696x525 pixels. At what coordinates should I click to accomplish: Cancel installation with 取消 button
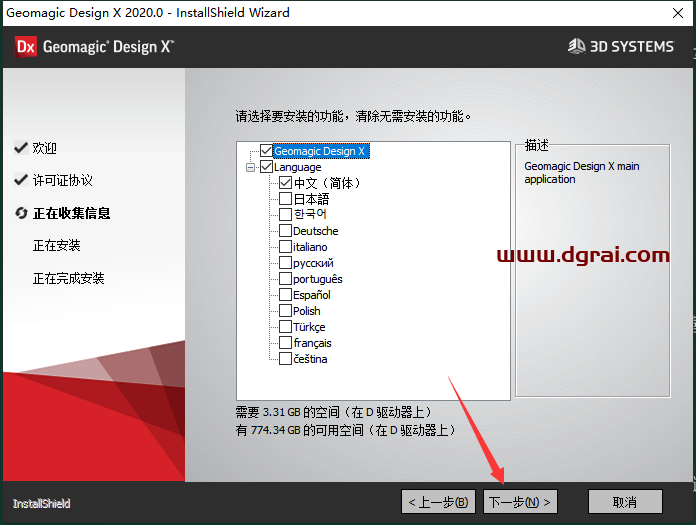coord(625,502)
